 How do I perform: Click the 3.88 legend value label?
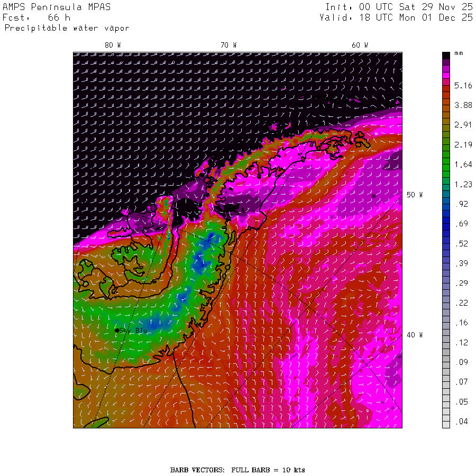coord(463,105)
